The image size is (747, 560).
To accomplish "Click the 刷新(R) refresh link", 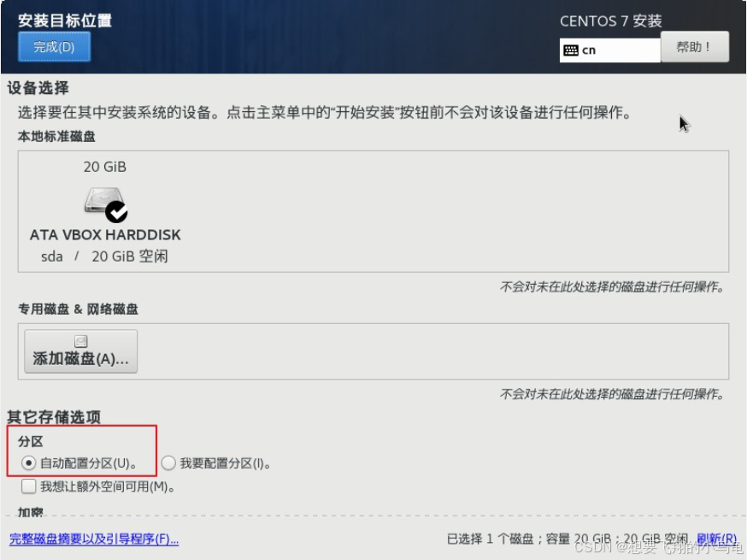I will [716, 539].
